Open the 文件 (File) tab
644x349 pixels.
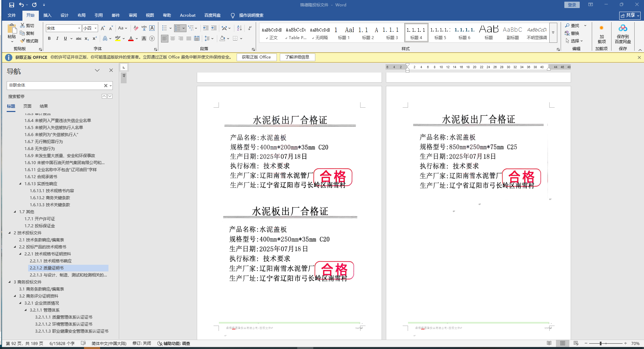[12, 15]
